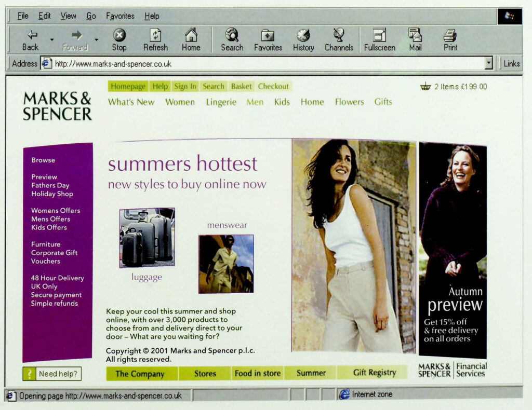Screen dimensions: 532x410
Task: Open the Search toolbar icon
Action: (x=232, y=35)
